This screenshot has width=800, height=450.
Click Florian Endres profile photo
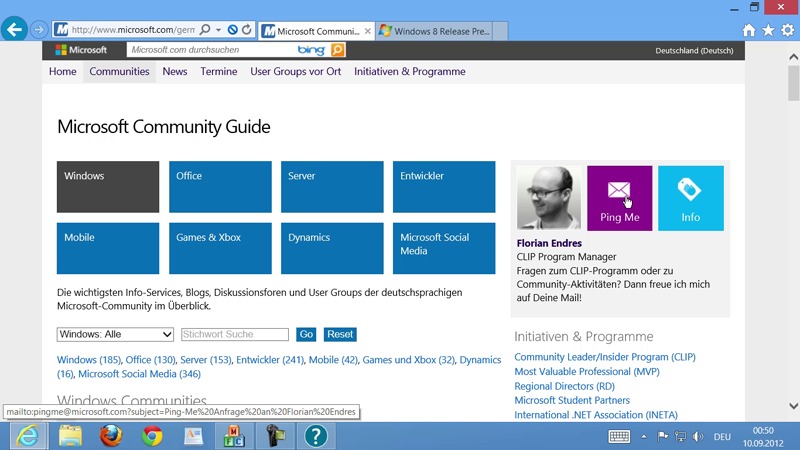(549, 198)
